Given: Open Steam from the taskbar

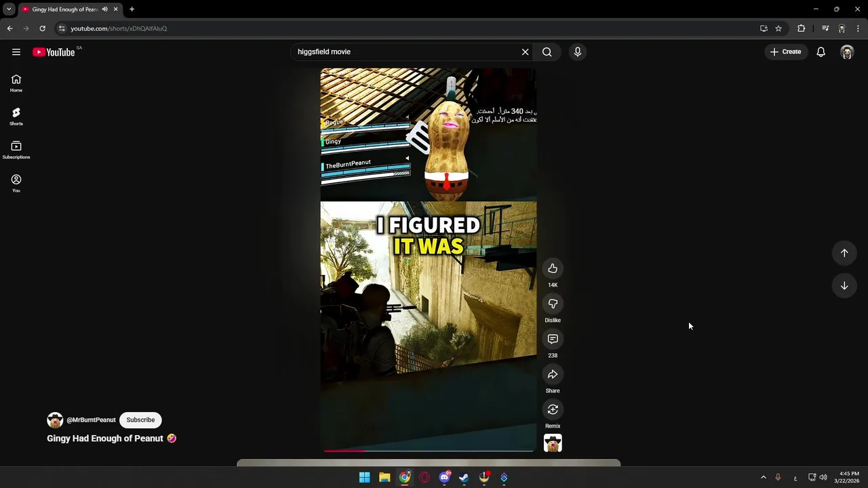Looking at the screenshot, I should point(464,477).
